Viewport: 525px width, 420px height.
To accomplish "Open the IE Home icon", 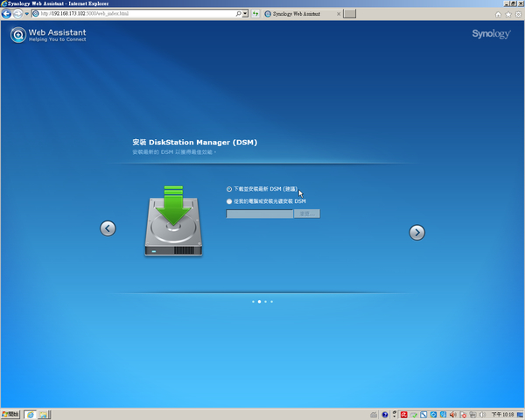I will (498, 14).
